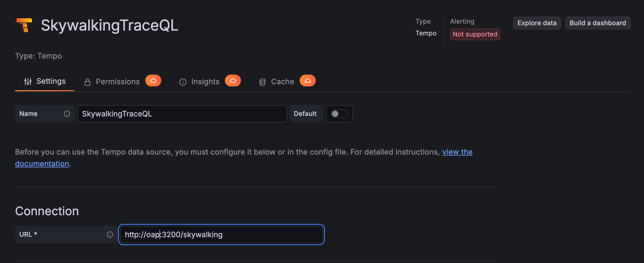
Task: Click into the SkywalkingTraceQL name field
Action: [182, 114]
